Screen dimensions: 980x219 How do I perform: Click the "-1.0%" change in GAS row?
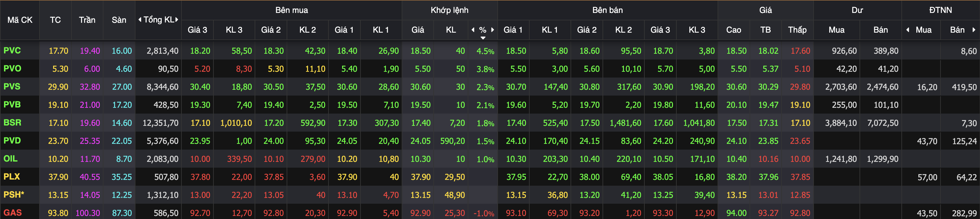point(484,213)
